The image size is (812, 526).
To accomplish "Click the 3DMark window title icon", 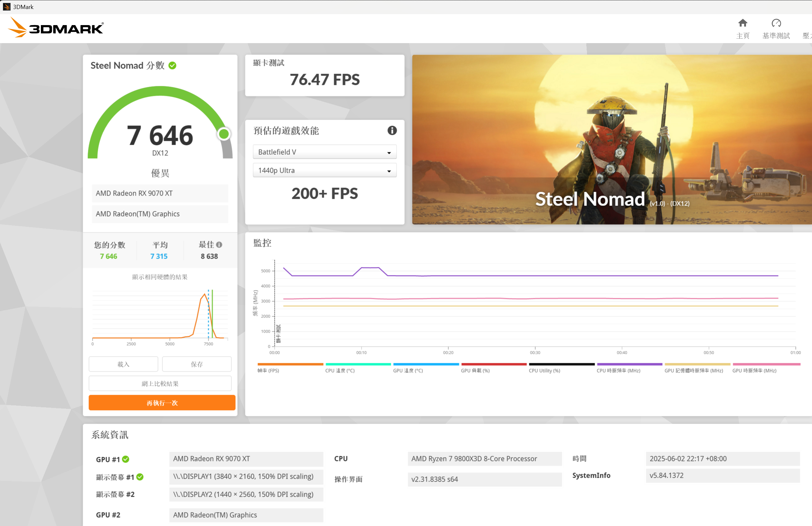I will tap(6, 7).
